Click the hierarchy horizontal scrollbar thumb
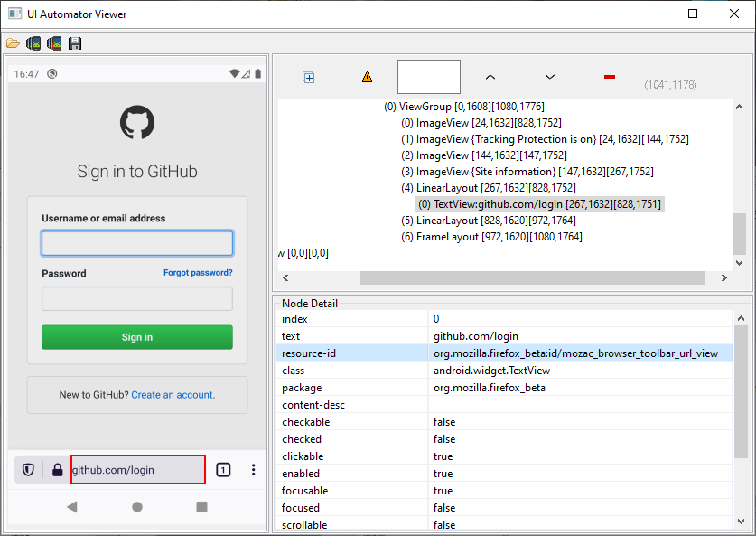The width and height of the screenshot is (756, 536). coord(532,277)
